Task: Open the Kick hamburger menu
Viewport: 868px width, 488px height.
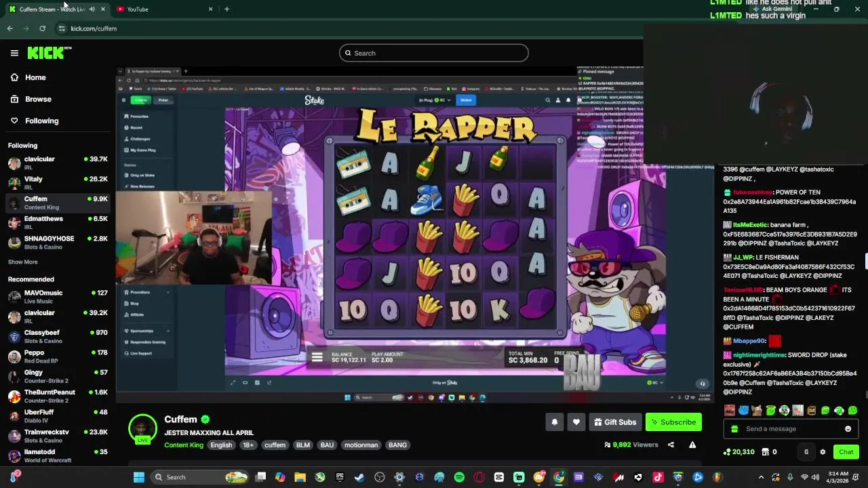Action: (14, 53)
